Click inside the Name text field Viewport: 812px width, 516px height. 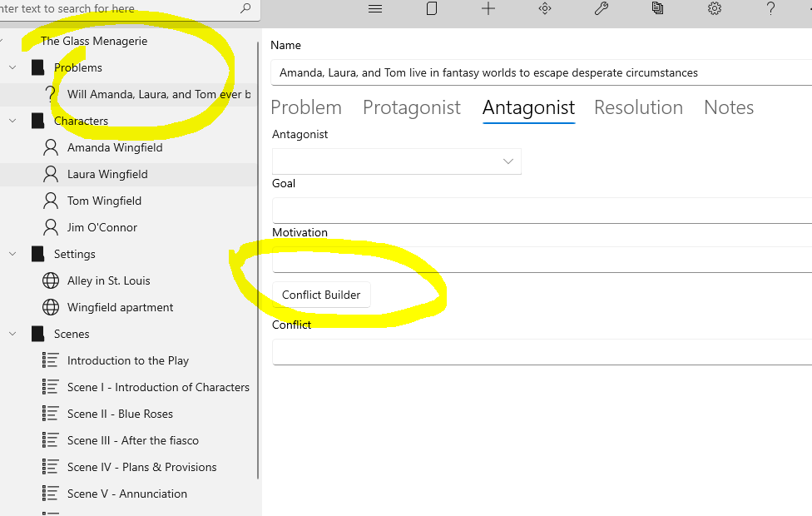pos(541,72)
